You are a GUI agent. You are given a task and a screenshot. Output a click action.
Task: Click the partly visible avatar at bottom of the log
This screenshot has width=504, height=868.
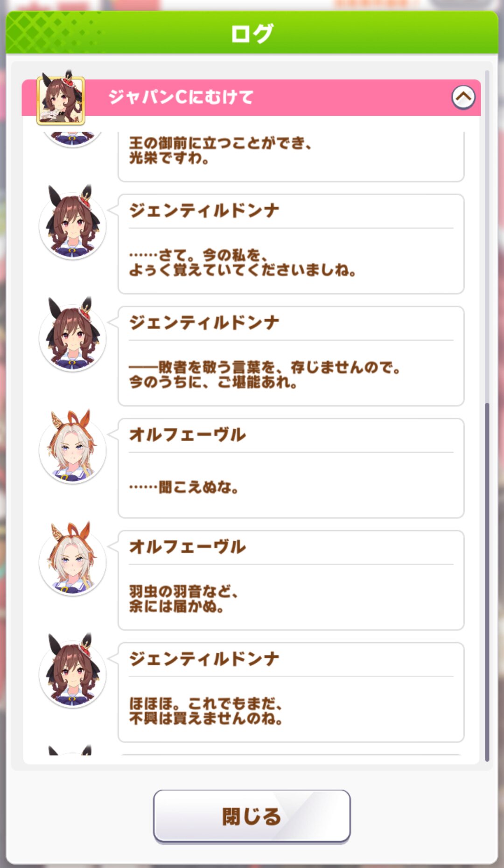(x=72, y=750)
